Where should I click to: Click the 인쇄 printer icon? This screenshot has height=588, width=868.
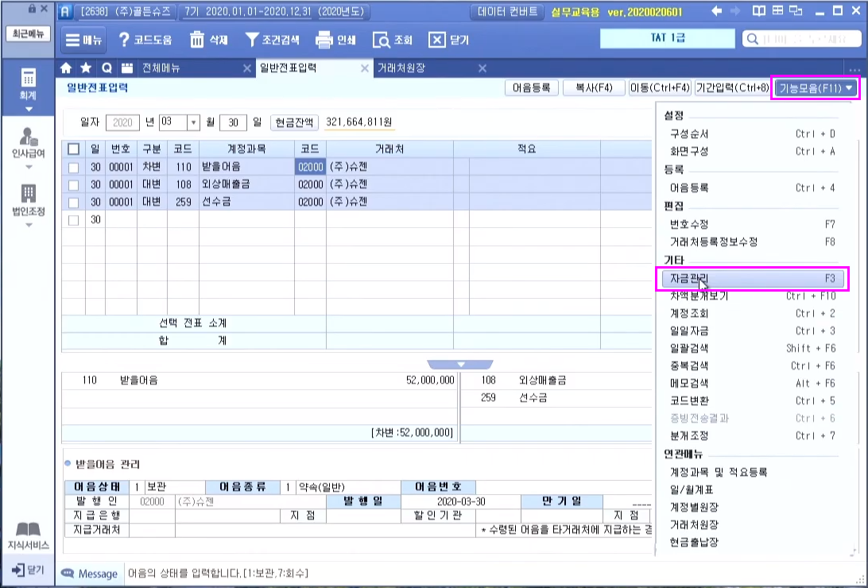(x=324, y=40)
